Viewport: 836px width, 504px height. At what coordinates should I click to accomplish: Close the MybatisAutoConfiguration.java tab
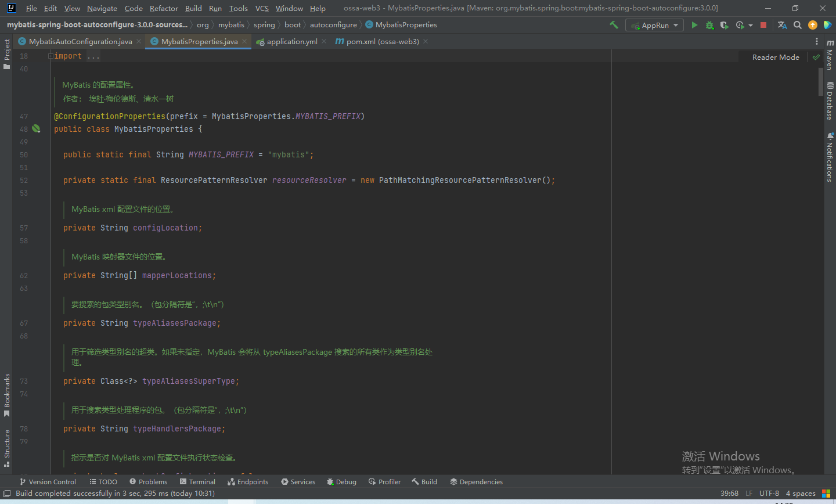pyautogui.click(x=139, y=41)
